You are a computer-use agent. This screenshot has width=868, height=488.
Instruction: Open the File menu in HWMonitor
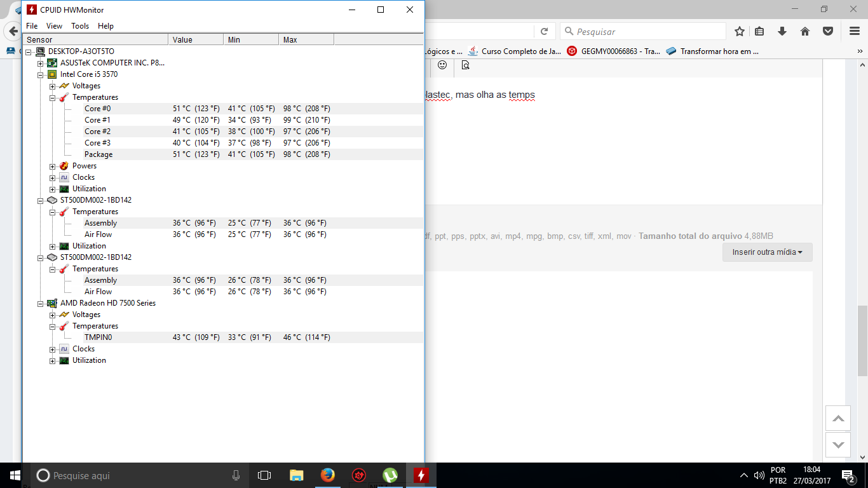tap(32, 26)
